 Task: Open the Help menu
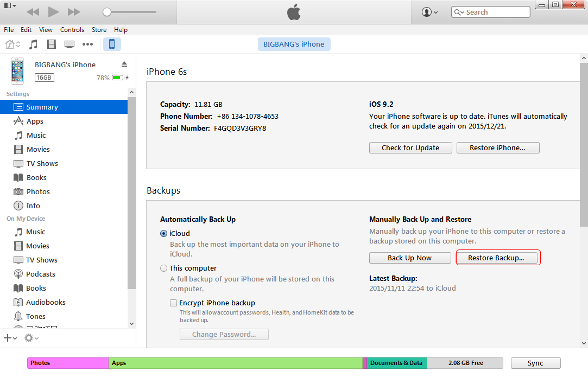pyautogui.click(x=121, y=30)
